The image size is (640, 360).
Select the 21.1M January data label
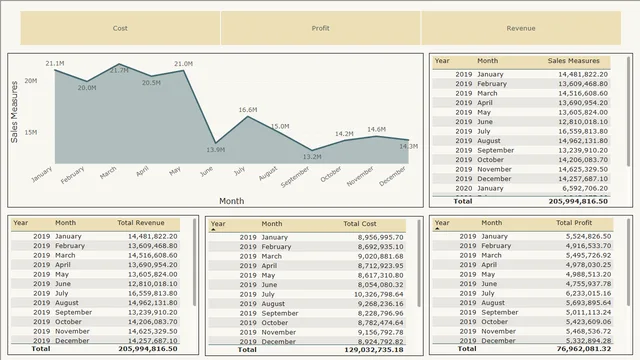tap(55, 64)
